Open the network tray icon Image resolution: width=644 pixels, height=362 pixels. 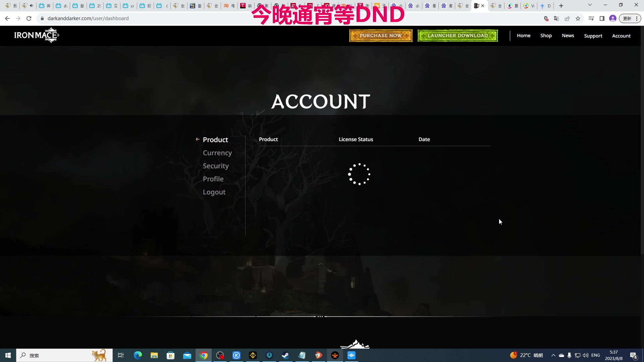tap(578, 355)
